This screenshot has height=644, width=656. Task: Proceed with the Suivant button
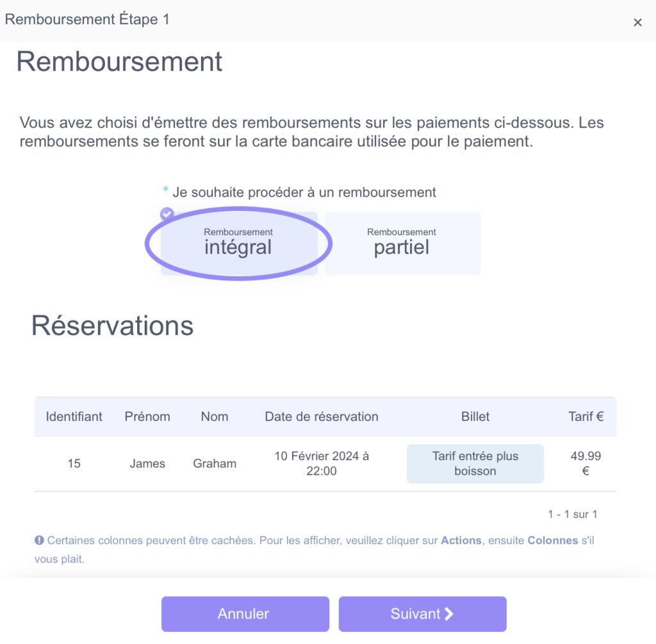[x=423, y=614]
